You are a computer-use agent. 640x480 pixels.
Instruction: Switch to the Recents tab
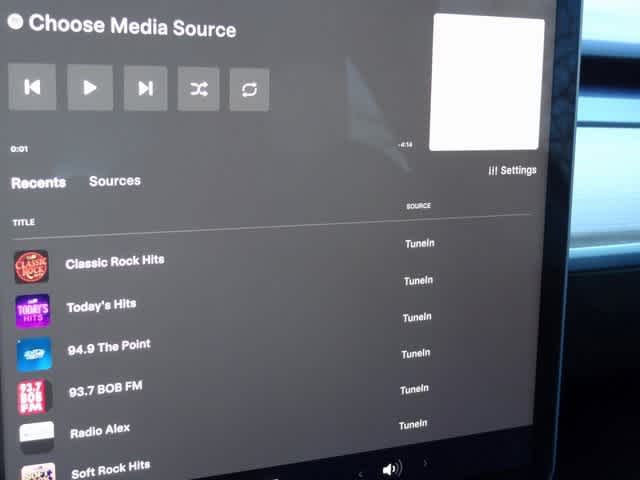tap(38, 182)
